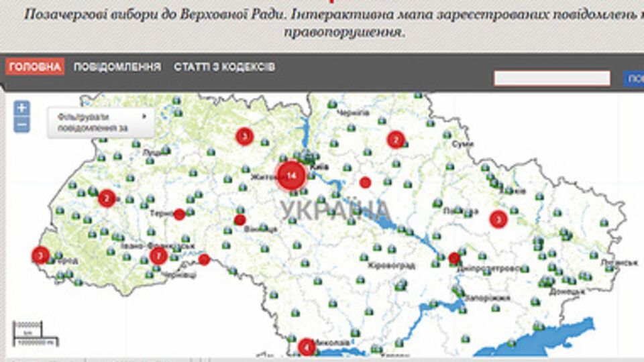
Task: Click the red dot above Вінниця label
Action: click(x=240, y=220)
